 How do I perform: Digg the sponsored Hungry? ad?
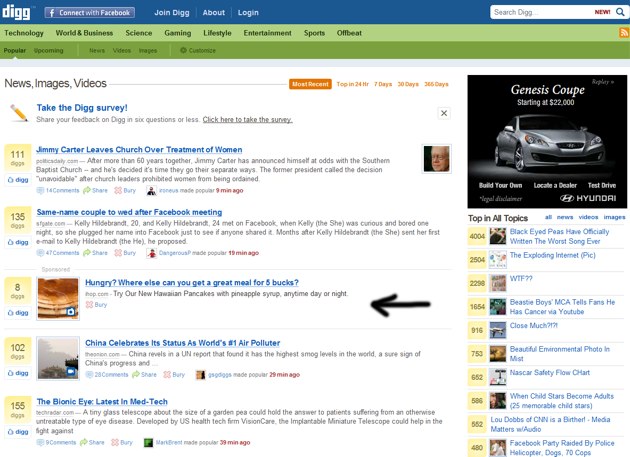tap(18, 312)
